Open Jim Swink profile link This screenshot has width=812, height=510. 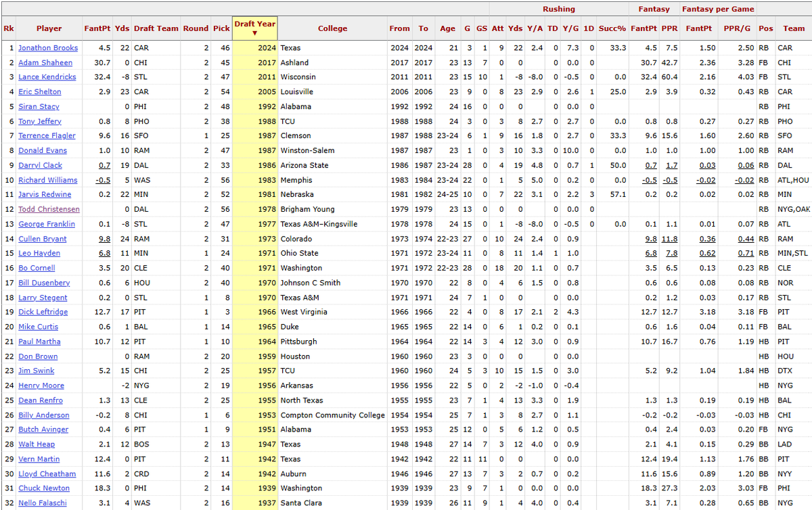click(37, 371)
